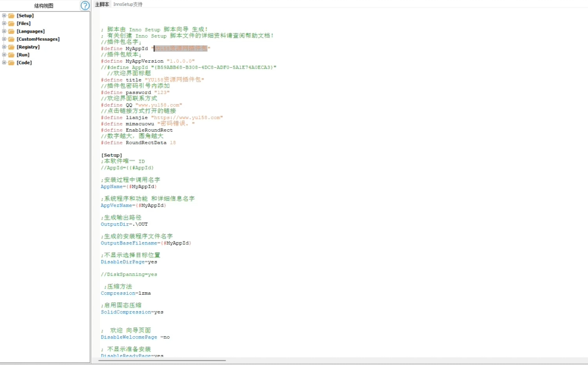588x365 pixels.
Task: Expand the [Files] tree node
Action: pyautogui.click(x=4, y=23)
